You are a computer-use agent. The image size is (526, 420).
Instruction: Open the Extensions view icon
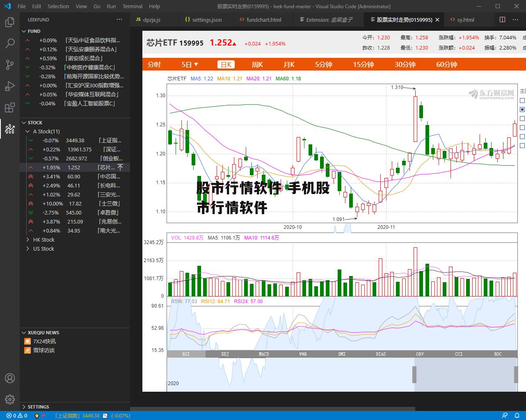pos(9,108)
